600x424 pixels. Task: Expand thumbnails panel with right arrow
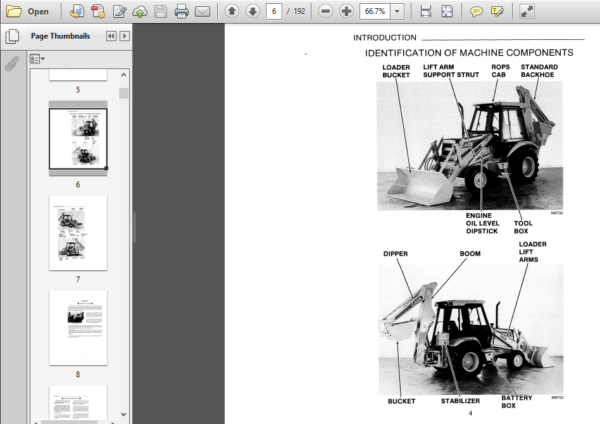coord(124,36)
